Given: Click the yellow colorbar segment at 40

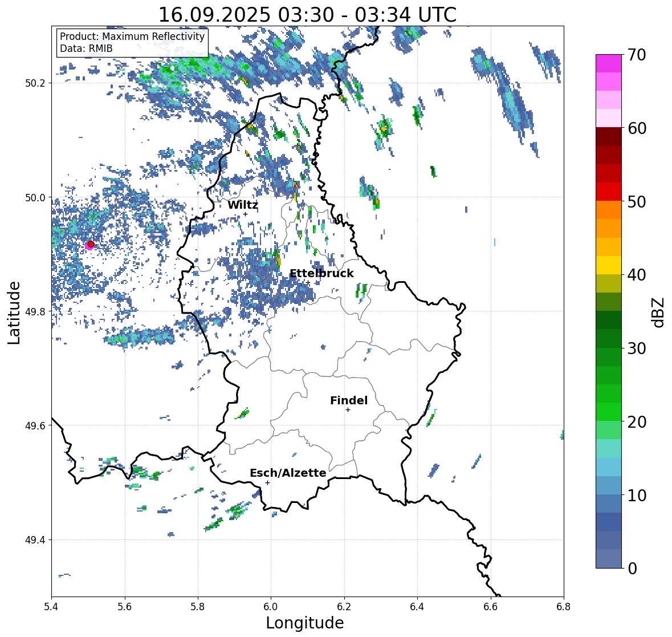Looking at the screenshot, I should [609, 265].
